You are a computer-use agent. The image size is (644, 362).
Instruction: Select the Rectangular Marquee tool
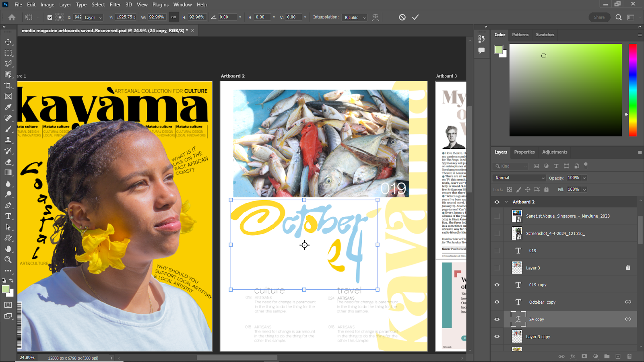click(x=8, y=53)
